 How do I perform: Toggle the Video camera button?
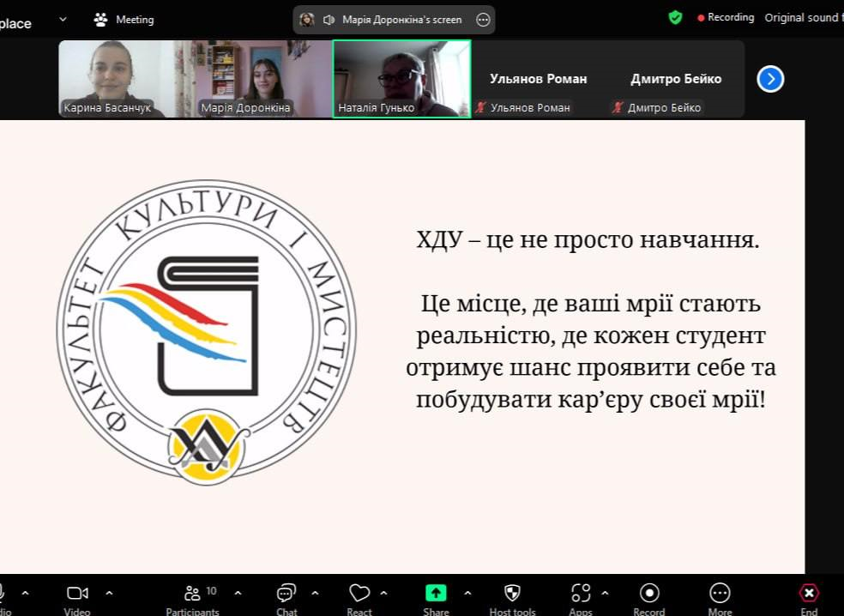coord(77,599)
